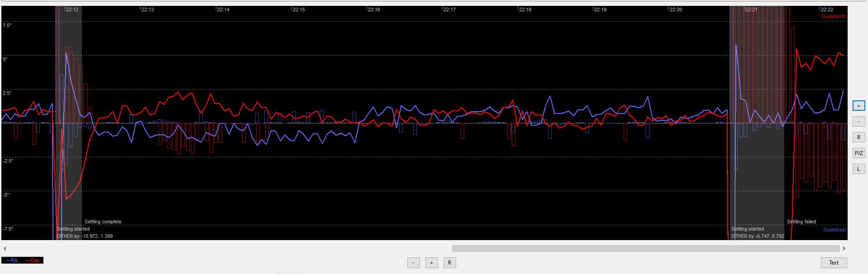
Task: Click the vertical zoom in plus button
Action: click(x=858, y=106)
